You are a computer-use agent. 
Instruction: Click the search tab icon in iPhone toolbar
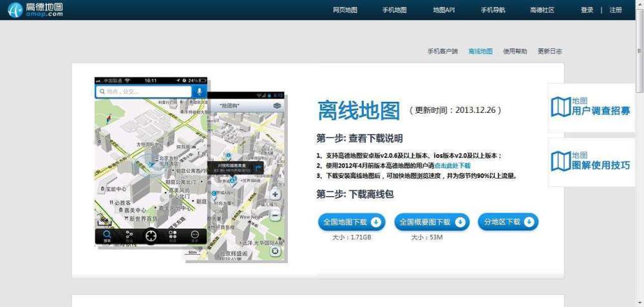click(x=107, y=236)
